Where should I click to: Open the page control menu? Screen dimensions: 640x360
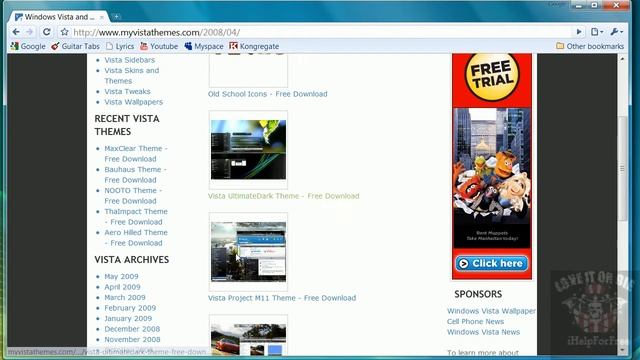point(597,32)
